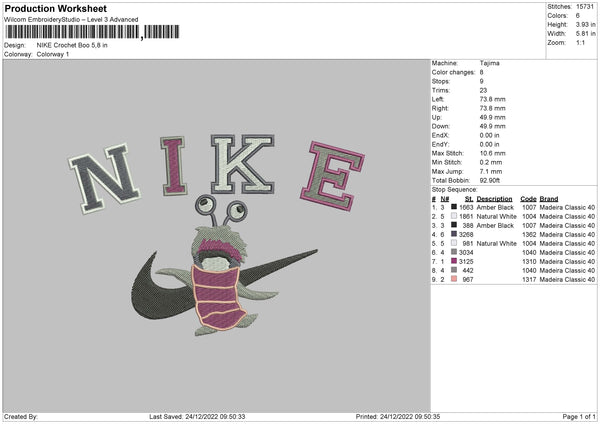This screenshot has width=600, height=424.
Task: Click 'Printed: 24/12/2022 09:50:35' footer text
Action: 398,417
